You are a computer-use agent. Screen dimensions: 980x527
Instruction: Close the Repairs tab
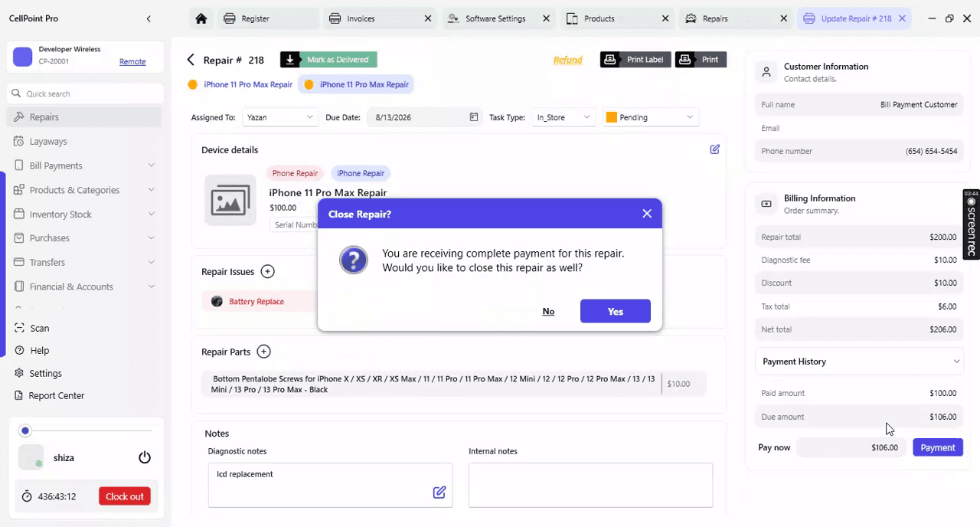coord(783,18)
